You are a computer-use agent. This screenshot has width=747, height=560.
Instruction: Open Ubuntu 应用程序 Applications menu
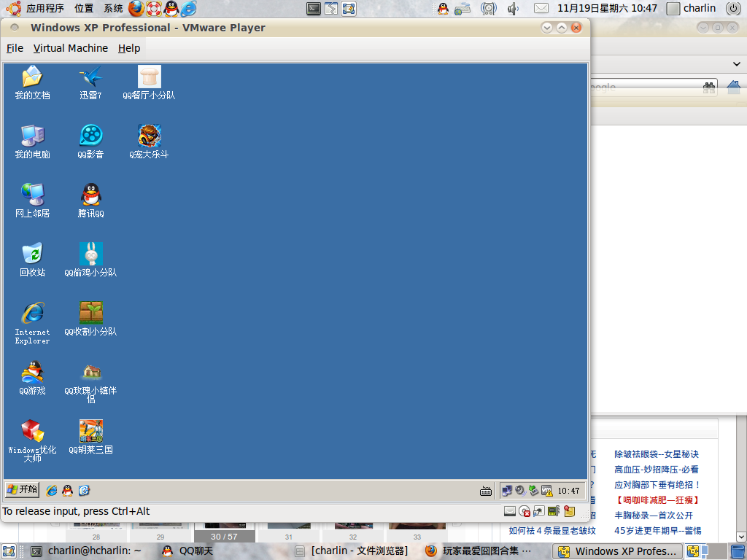point(44,8)
